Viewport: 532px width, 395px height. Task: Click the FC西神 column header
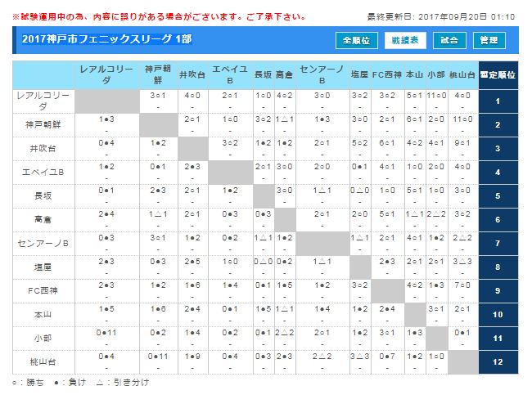click(x=387, y=75)
